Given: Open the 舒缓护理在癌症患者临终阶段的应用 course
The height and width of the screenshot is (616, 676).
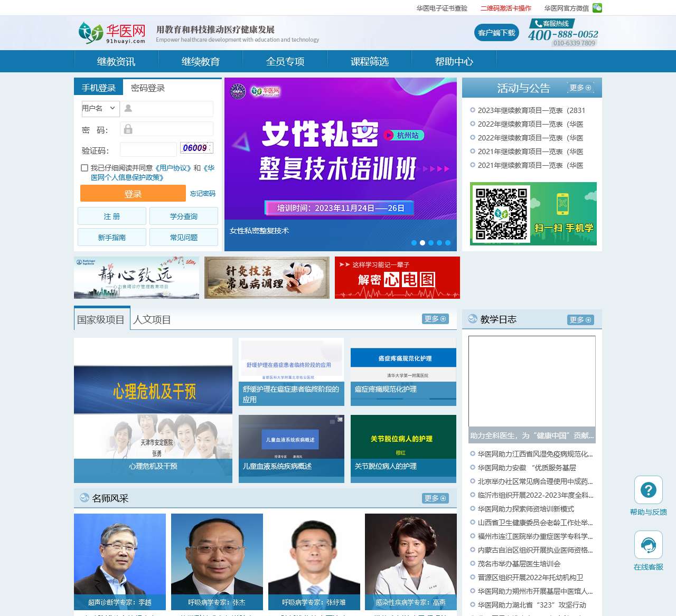Looking at the screenshot, I should (292, 372).
